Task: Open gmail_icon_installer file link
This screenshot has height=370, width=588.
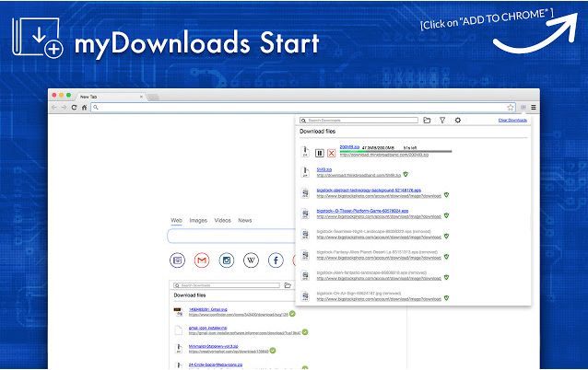Action: click(207, 328)
